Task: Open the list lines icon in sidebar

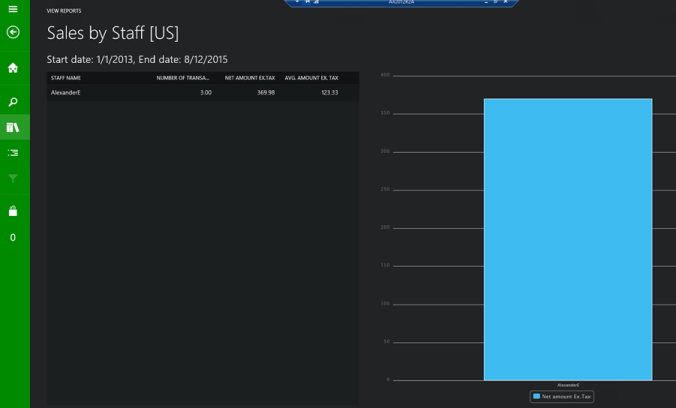Action: [13, 153]
